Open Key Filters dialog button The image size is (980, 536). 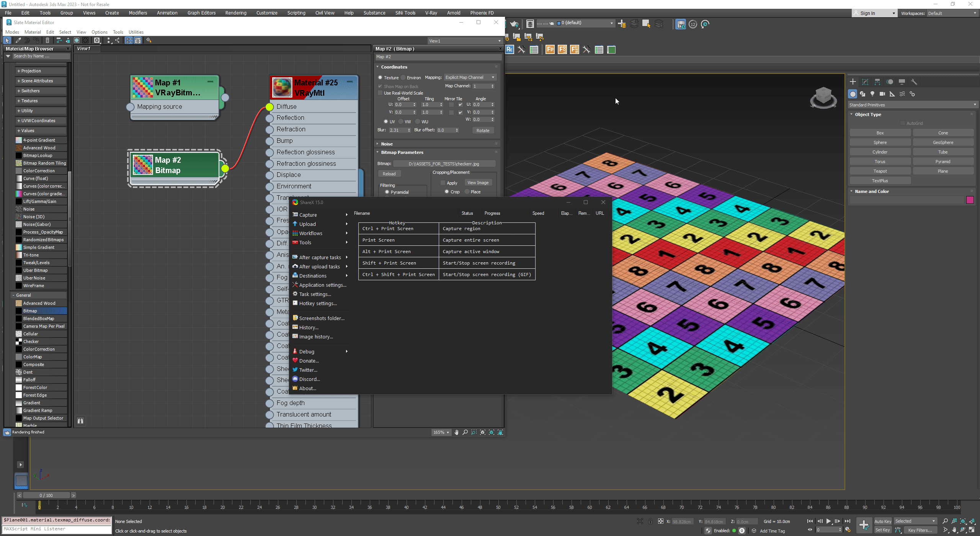click(920, 530)
